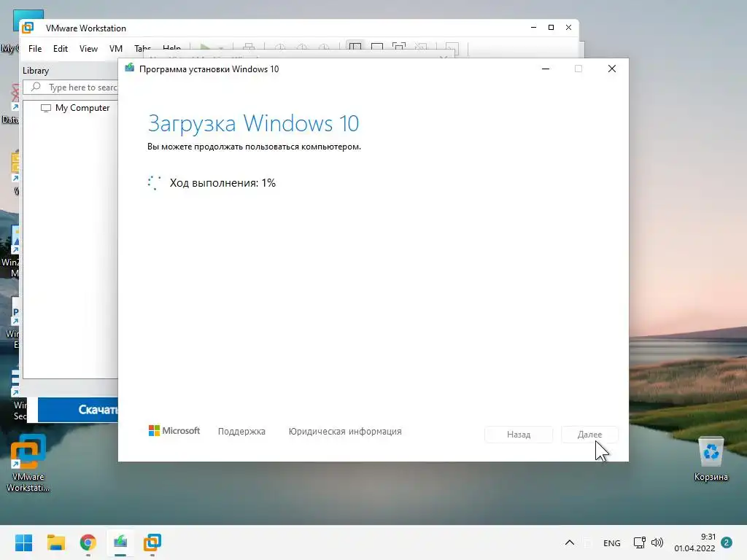Image resolution: width=747 pixels, height=560 pixels.
Task: Open the File menu in VMware Workstation
Action: coord(35,49)
